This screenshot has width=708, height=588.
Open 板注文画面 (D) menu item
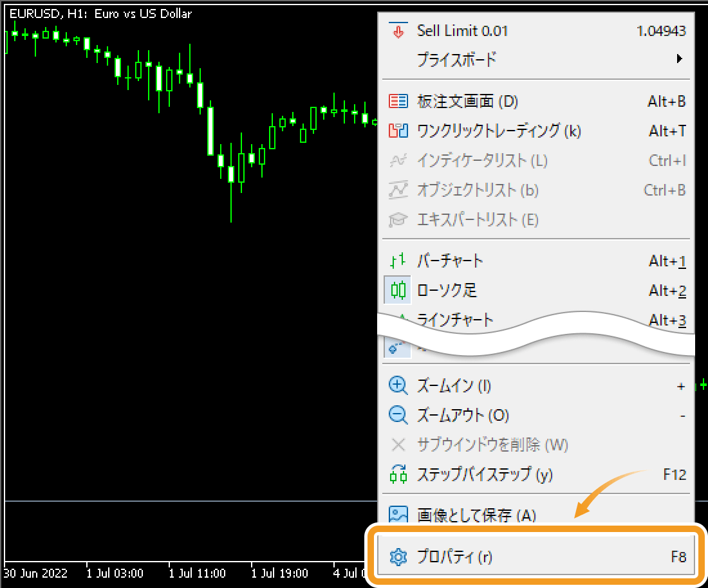tap(536, 101)
